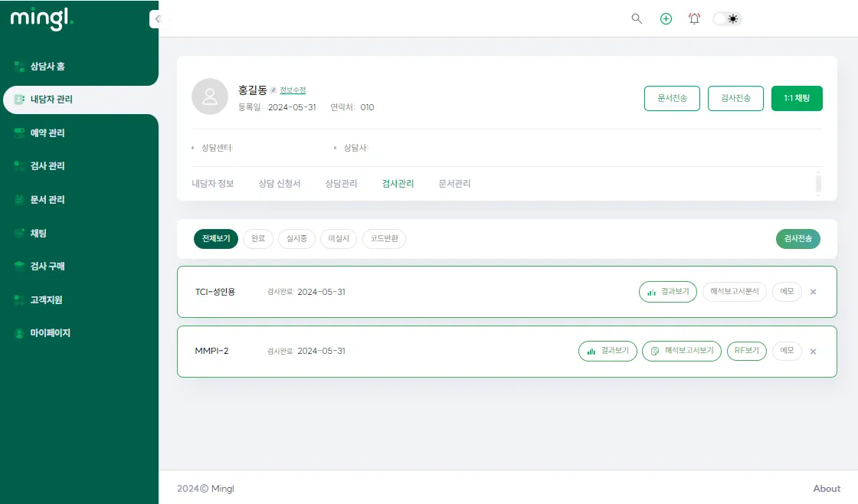Remove the TCI-성인용 test row
Viewport: 858px width, 504px height.
[x=814, y=292]
